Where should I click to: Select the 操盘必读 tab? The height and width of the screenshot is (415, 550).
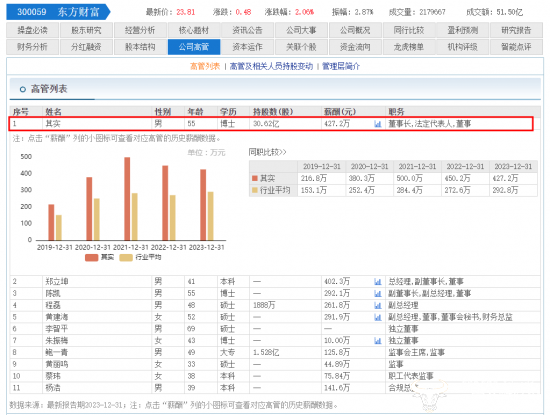(x=33, y=30)
